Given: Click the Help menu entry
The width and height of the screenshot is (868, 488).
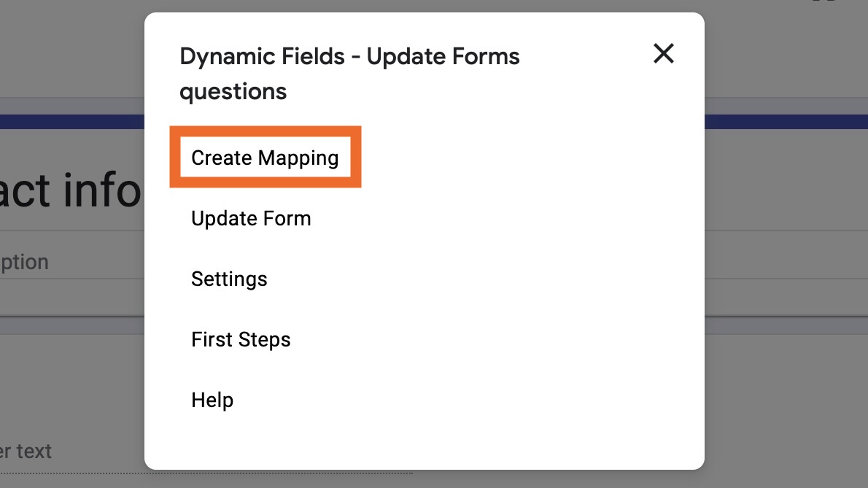Looking at the screenshot, I should 212,400.
